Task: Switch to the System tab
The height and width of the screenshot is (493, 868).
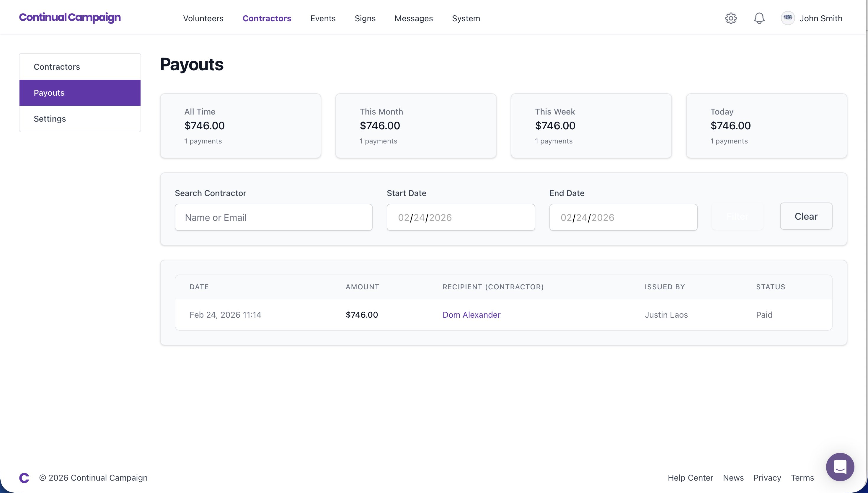Action: pos(466,18)
